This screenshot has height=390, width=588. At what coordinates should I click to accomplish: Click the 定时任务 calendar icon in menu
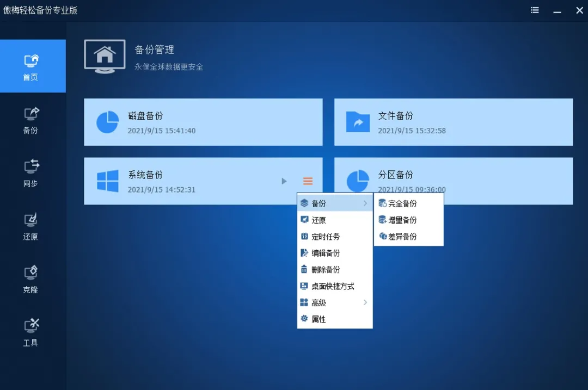[x=304, y=236]
